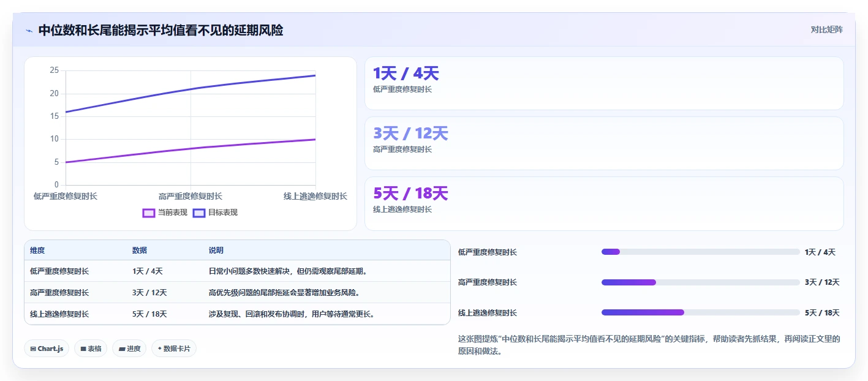Click the 1天 / 4天 value right of progress bar
Viewport: 868px width, 381px height.
pos(820,252)
